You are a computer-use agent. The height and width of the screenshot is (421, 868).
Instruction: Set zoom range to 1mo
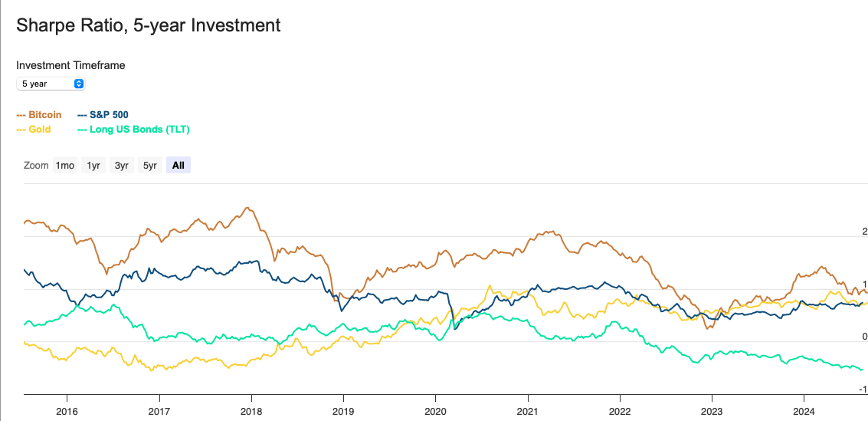click(x=64, y=165)
